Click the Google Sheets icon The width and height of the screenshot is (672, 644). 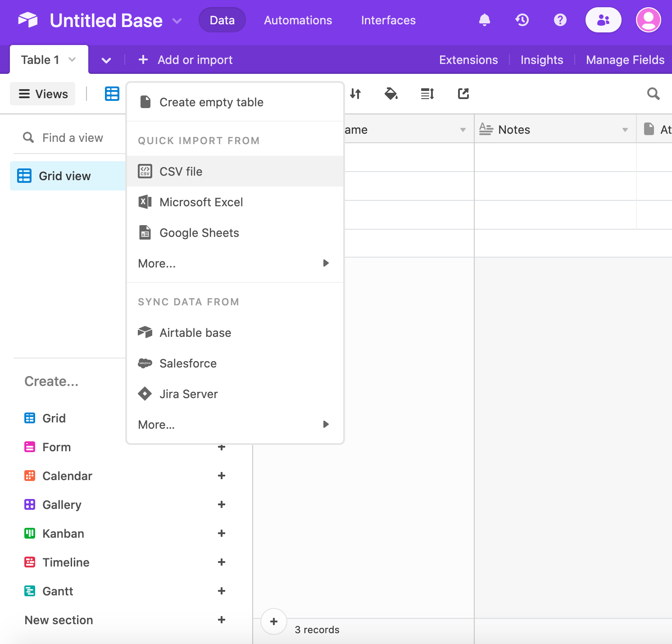(x=145, y=232)
